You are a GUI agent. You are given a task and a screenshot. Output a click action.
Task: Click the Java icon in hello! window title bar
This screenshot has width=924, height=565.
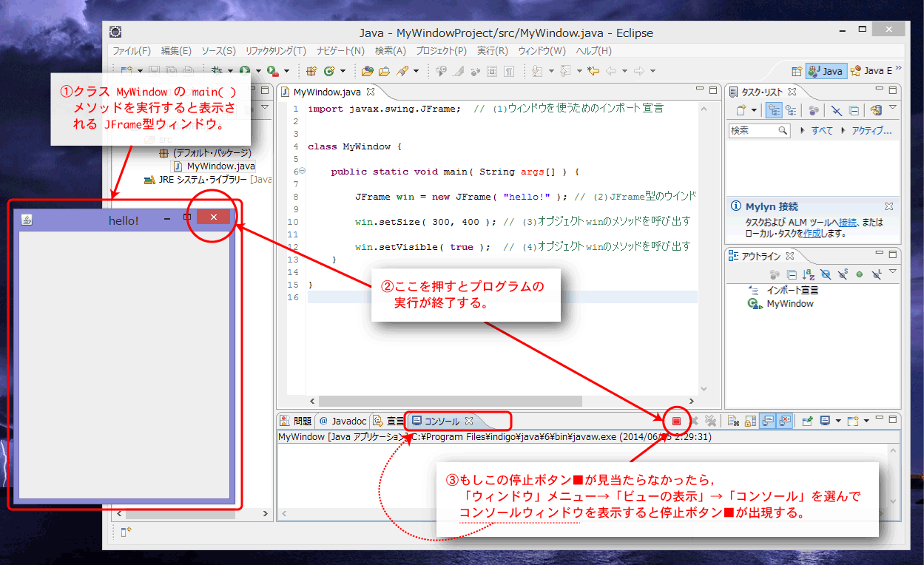point(27,220)
